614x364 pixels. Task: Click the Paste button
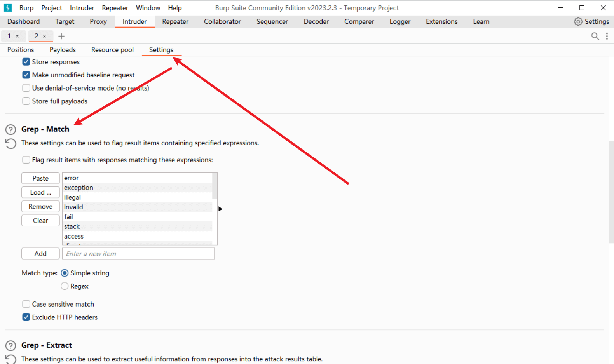[40, 178]
